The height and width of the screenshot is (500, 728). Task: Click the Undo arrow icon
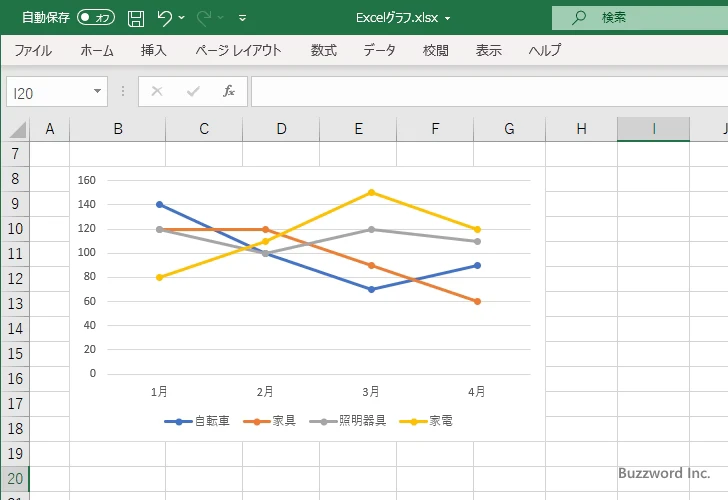tap(164, 18)
